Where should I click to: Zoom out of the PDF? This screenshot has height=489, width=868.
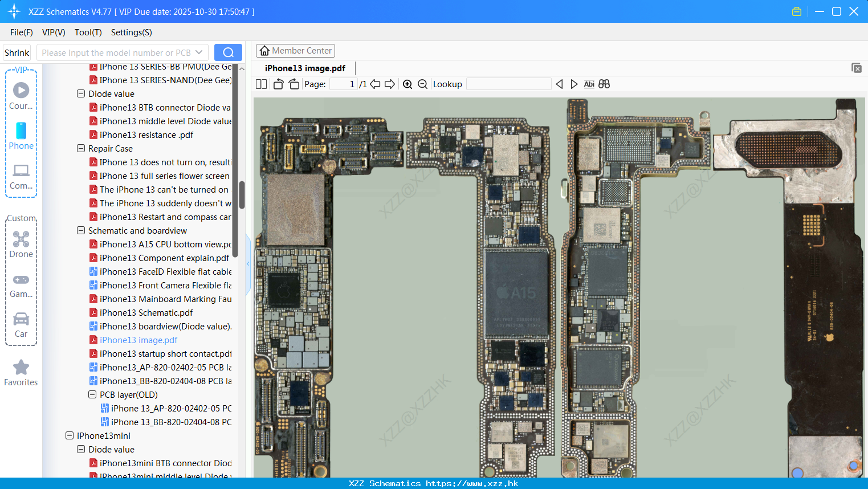[x=422, y=84]
